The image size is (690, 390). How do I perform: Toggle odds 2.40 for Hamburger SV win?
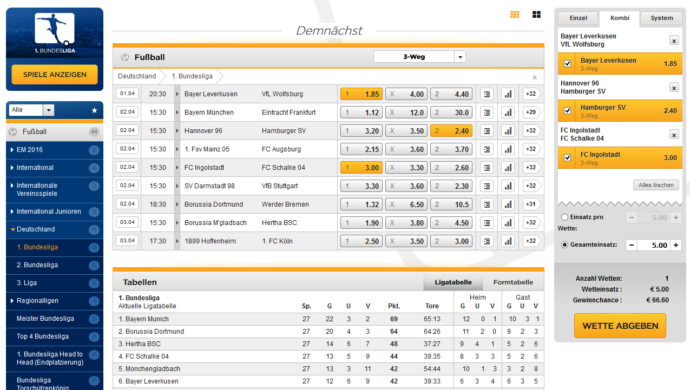click(x=451, y=131)
